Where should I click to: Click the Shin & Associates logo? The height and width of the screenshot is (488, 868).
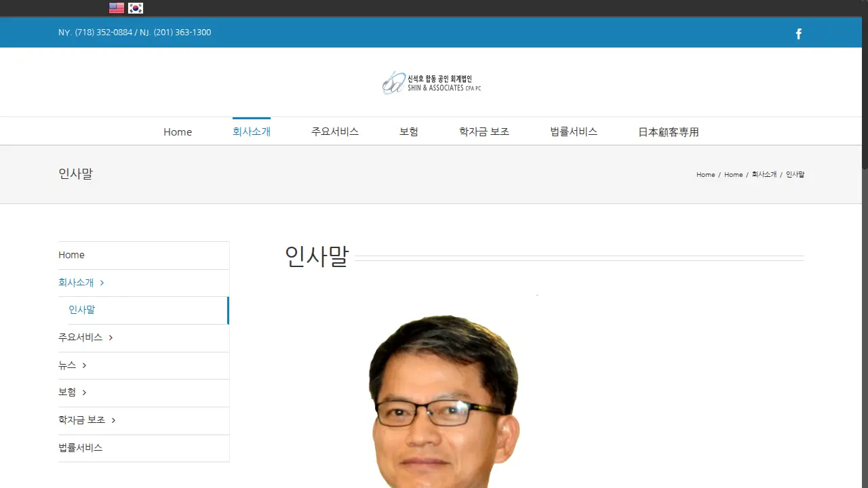[x=431, y=83]
